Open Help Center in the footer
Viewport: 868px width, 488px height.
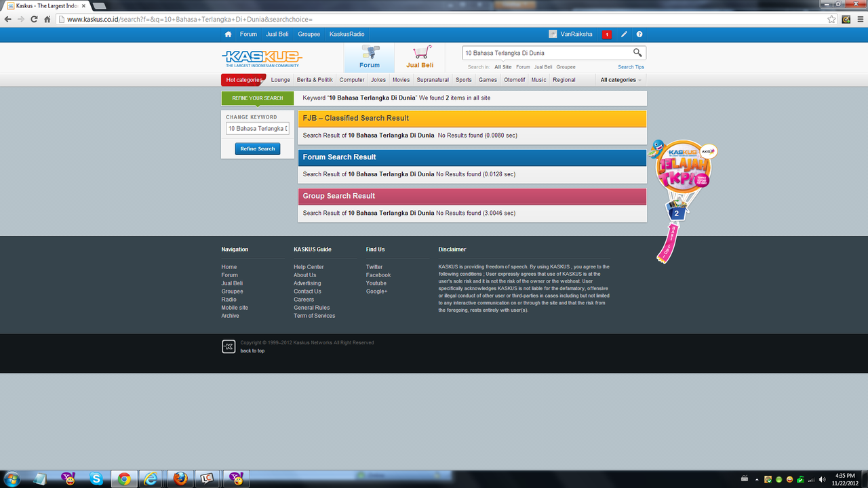click(309, 267)
